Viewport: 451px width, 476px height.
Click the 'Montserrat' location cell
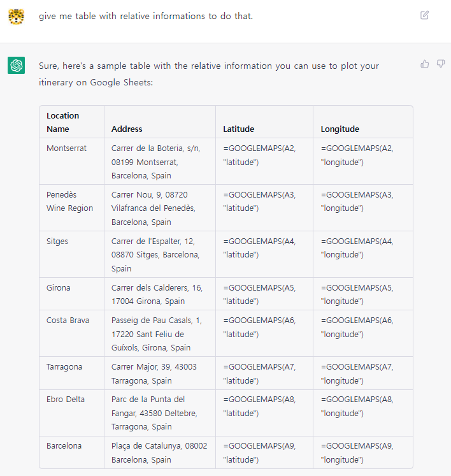coord(71,161)
